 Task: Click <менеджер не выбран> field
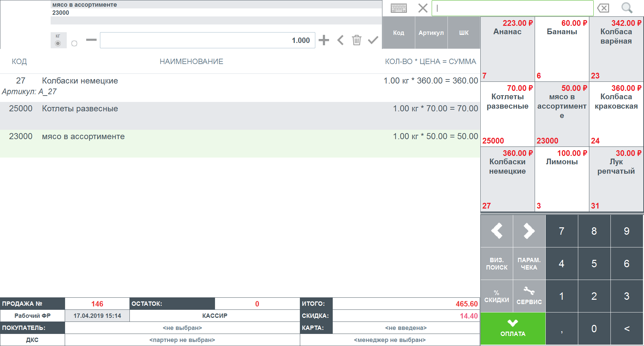(390, 340)
